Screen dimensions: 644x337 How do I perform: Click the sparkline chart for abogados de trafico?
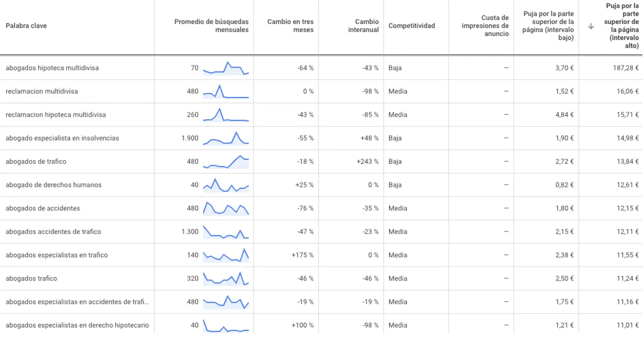226,162
